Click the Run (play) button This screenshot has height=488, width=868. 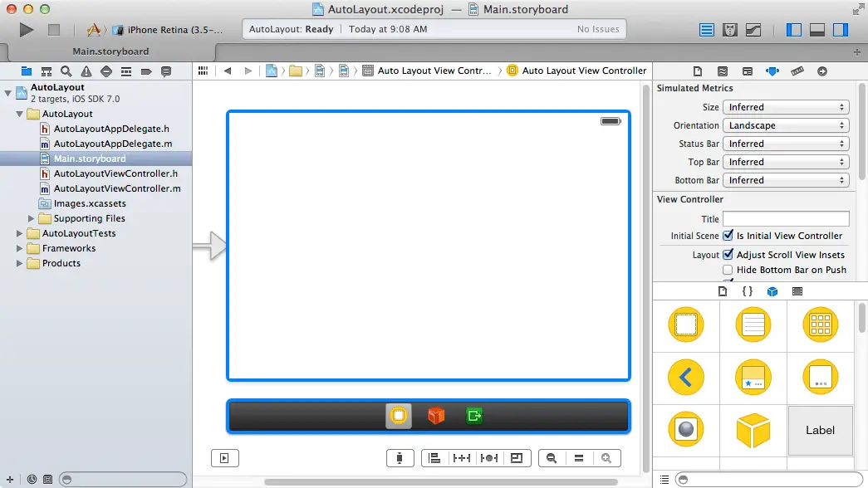pyautogui.click(x=27, y=30)
